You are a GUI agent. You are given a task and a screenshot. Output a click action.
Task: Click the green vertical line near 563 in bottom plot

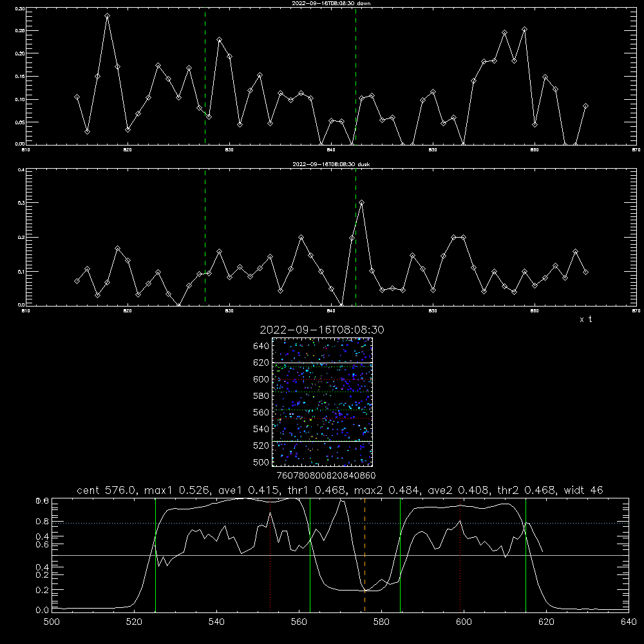coord(310,554)
